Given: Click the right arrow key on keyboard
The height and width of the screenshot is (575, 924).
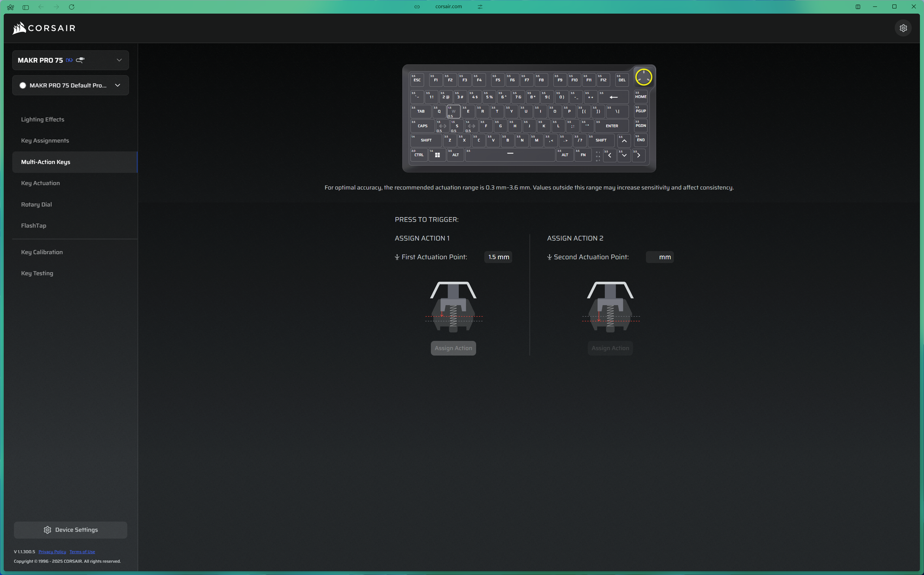Looking at the screenshot, I should tap(638, 155).
